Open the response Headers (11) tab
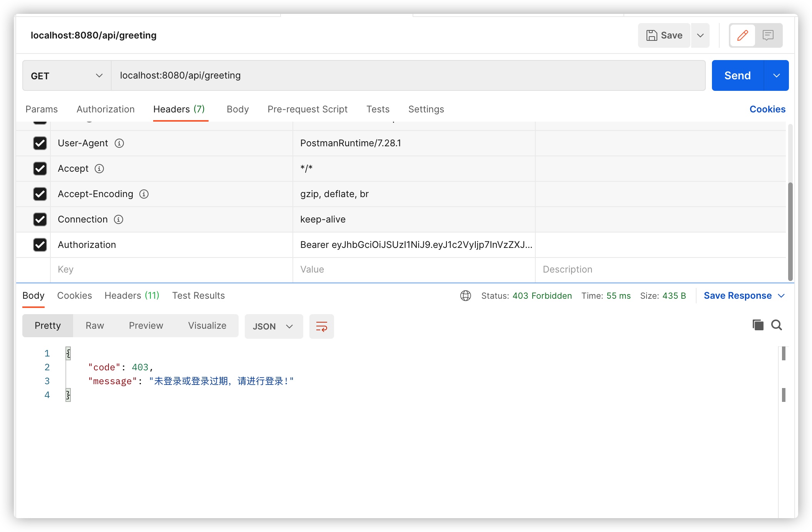 (132, 296)
